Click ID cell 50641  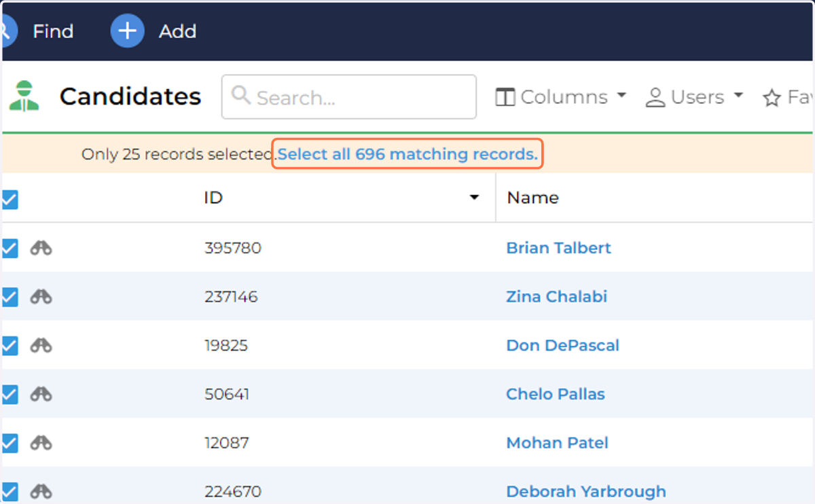pyautogui.click(x=227, y=394)
